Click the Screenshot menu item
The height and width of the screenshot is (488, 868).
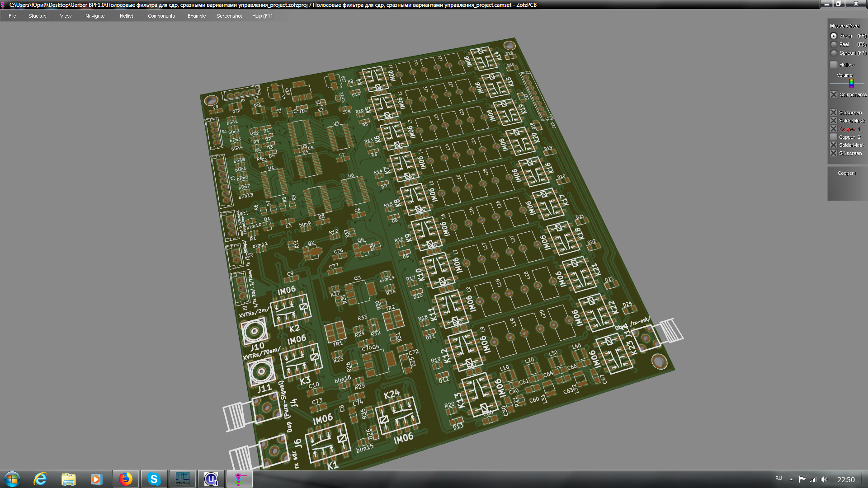click(229, 16)
